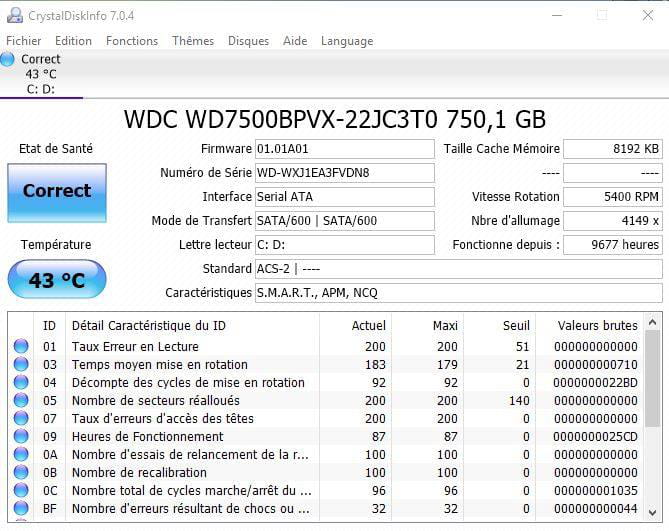Screen dimensions: 669x531
Task: Select row text Taux Erreur en Lecture
Action: 135,346
